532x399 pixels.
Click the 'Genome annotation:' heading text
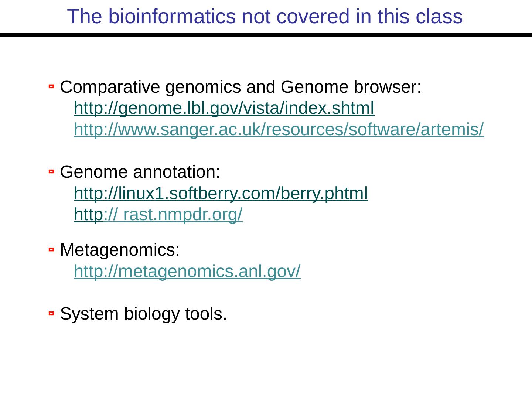click(x=140, y=172)
